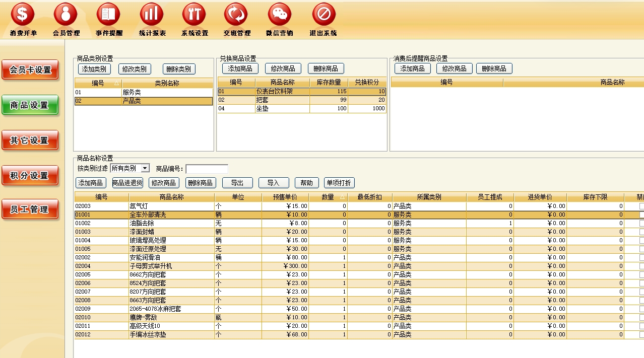The height and width of the screenshot is (358, 644).
Task: Sort product list by 数量 column header
Action: click(328, 197)
